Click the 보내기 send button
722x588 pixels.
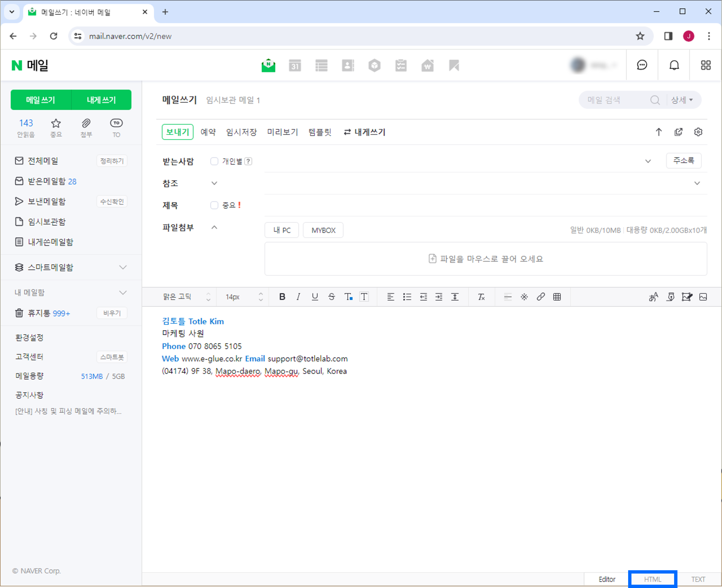pyautogui.click(x=178, y=132)
